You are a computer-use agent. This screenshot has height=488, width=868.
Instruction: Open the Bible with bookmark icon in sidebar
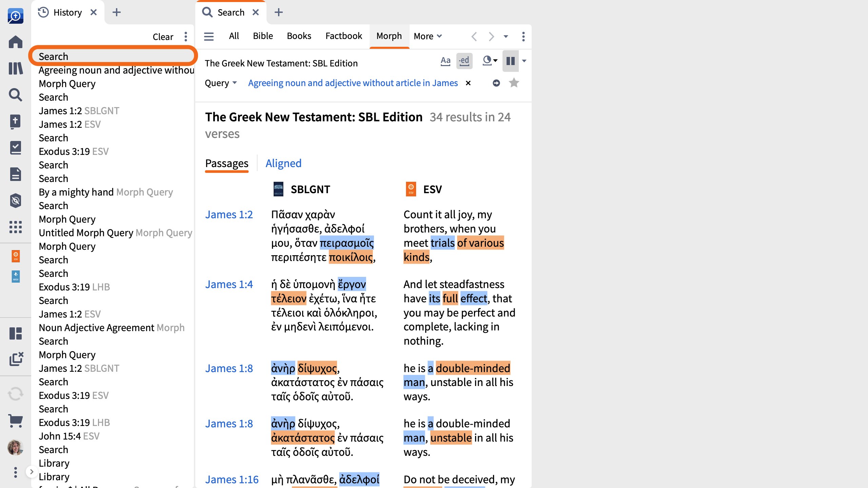click(16, 122)
